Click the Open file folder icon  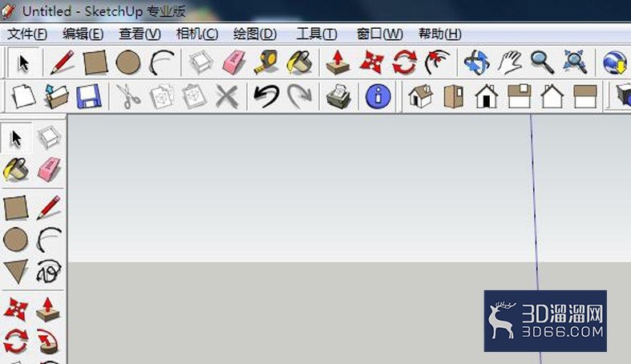(56, 96)
